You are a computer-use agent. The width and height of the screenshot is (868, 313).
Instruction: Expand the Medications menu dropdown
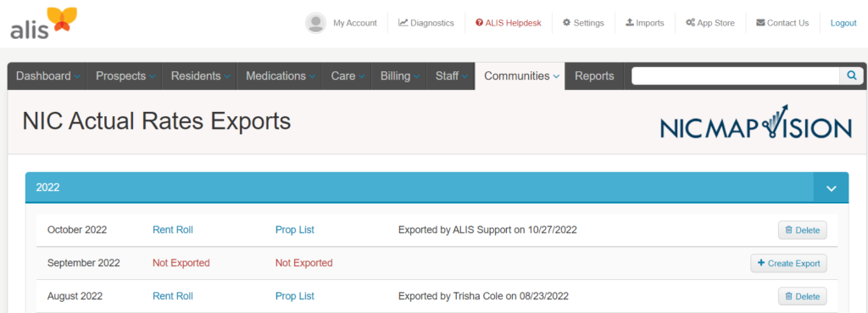tap(280, 75)
